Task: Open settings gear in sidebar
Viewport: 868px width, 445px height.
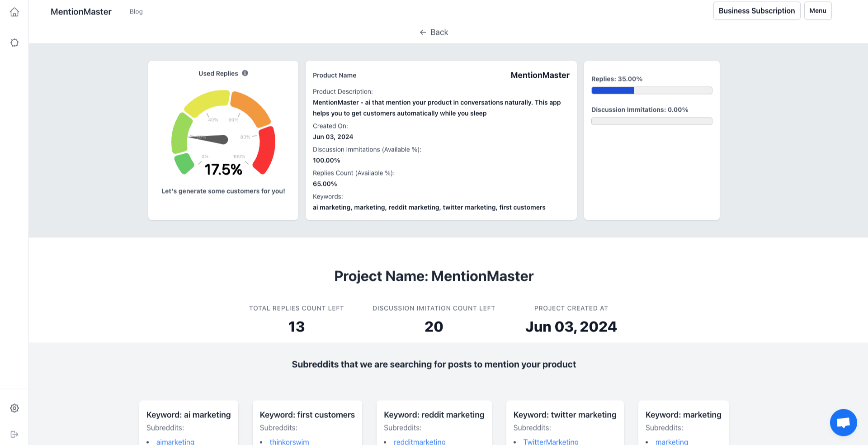Action: 14,408
